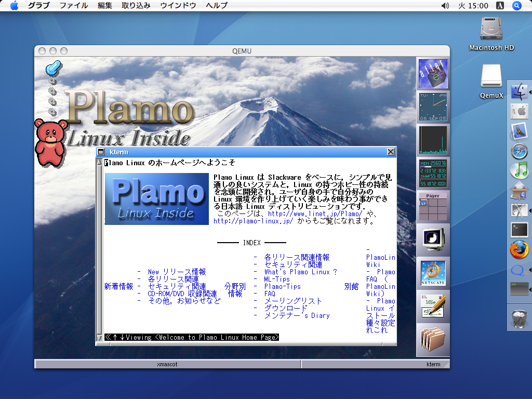Launch Netscape from the Wharf
The image size is (532, 399).
click(433, 273)
